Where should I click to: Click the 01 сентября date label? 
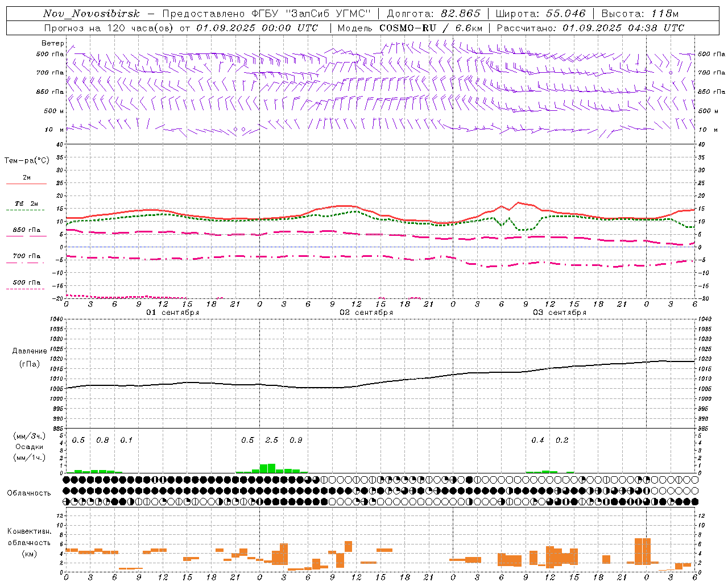pyautogui.click(x=173, y=313)
